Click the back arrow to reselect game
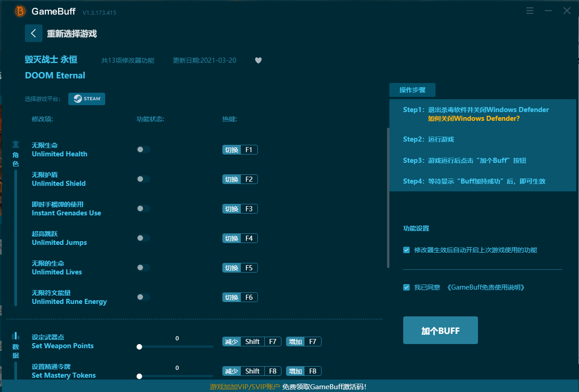 tap(34, 33)
